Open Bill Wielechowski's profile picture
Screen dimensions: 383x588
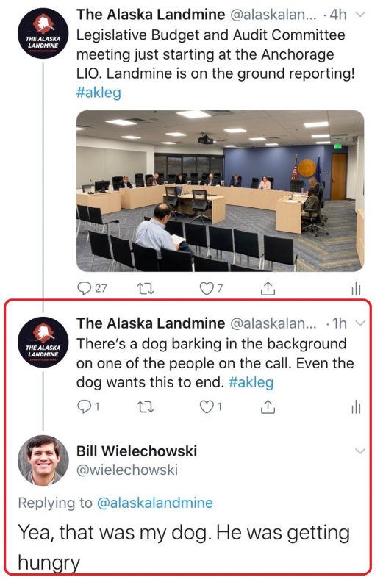(43, 460)
